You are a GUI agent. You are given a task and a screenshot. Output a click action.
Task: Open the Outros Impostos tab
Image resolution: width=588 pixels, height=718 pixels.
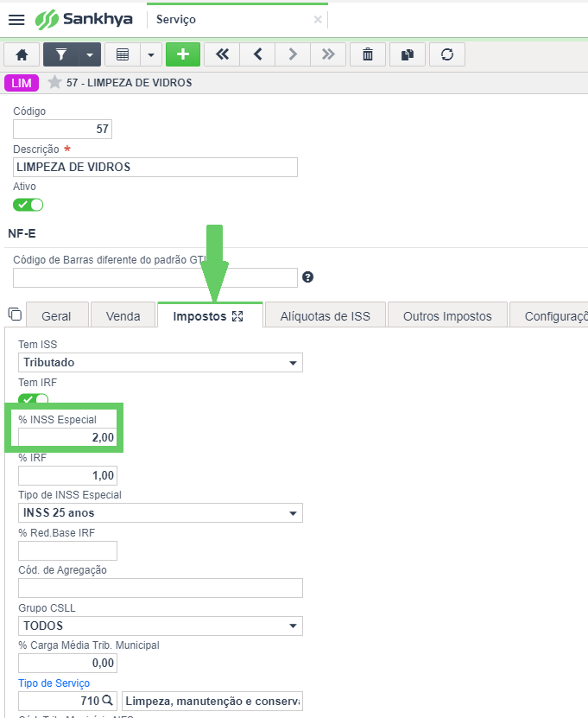click(x=447, y=316)
